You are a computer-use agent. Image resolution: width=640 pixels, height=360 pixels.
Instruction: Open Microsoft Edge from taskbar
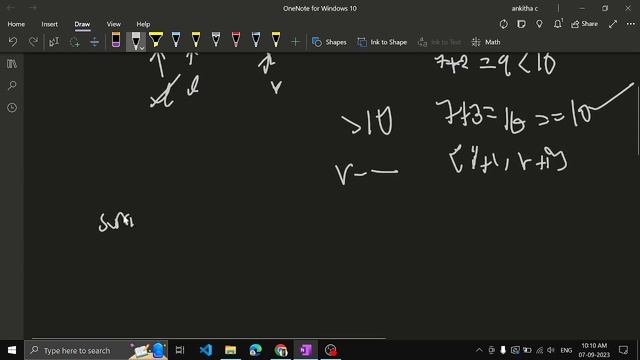(256, 350)
